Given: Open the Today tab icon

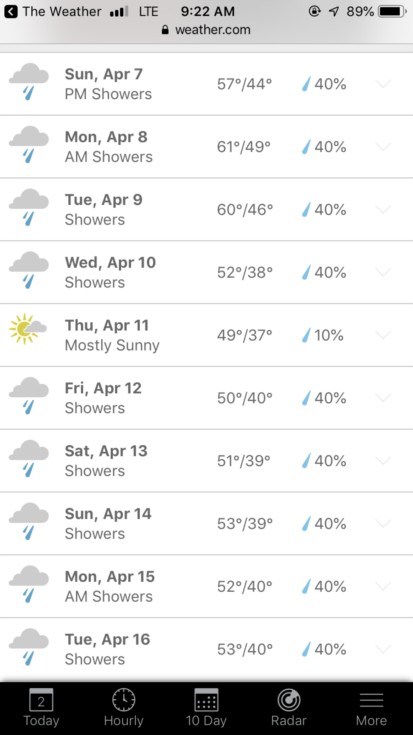Looking at the screenshot, I should pyautogui.click(x=41, y=700).
